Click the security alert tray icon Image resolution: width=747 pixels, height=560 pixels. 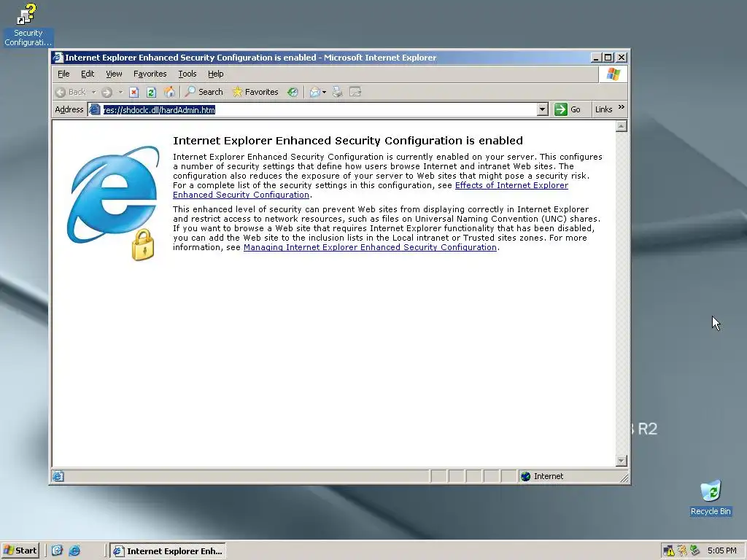coord(668,551)
